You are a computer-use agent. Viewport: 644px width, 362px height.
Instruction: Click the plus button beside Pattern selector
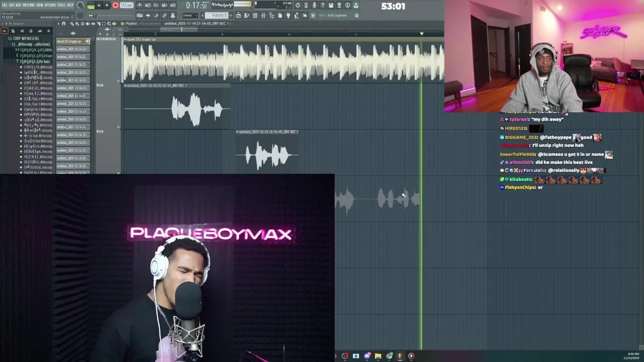click(231, 16)
